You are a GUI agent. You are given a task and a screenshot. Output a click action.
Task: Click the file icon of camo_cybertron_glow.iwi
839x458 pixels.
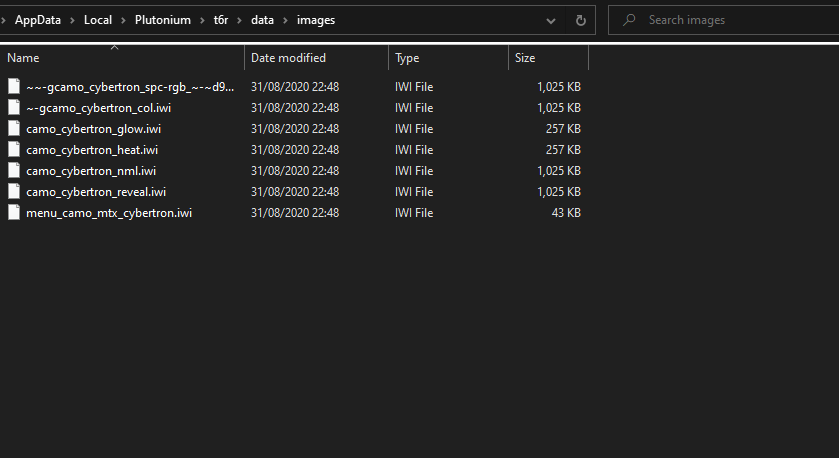[14, 129]
